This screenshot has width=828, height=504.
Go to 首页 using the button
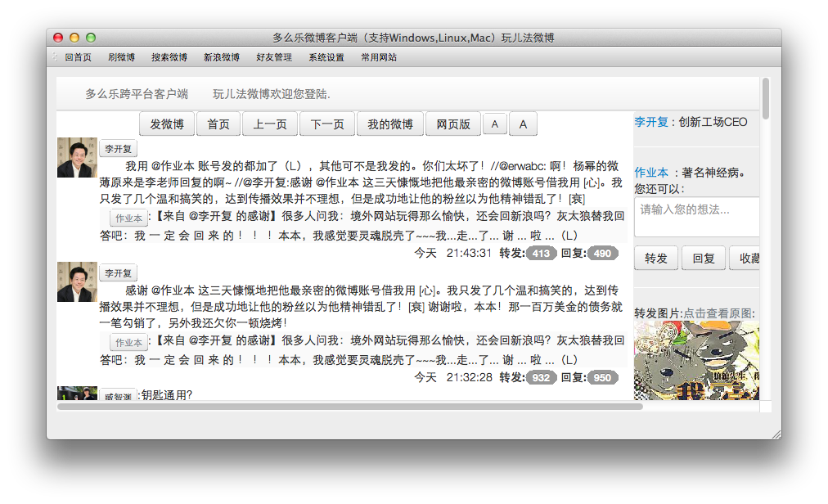coord(218,124)
